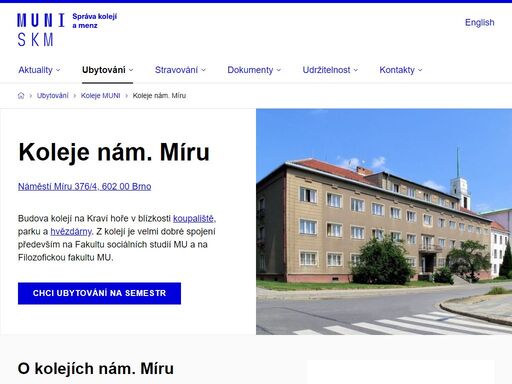Open the Stravování menu
512x384 pixels.
(180, 70)
